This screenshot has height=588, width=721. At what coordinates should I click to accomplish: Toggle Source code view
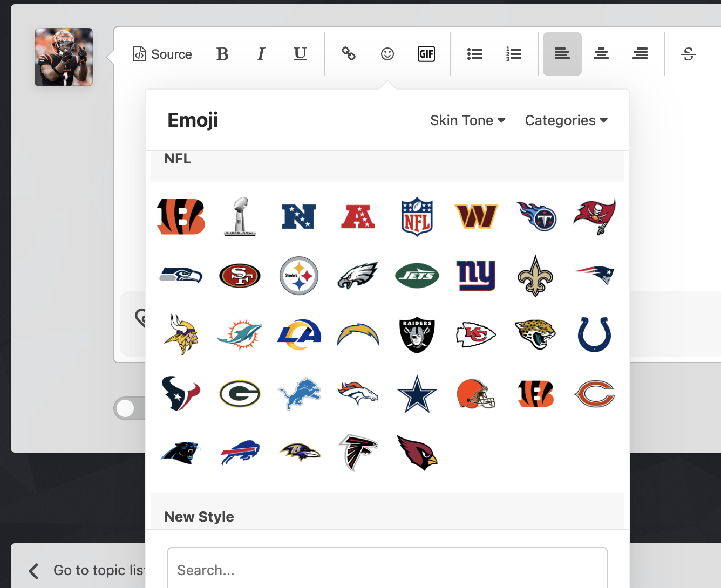162,54
